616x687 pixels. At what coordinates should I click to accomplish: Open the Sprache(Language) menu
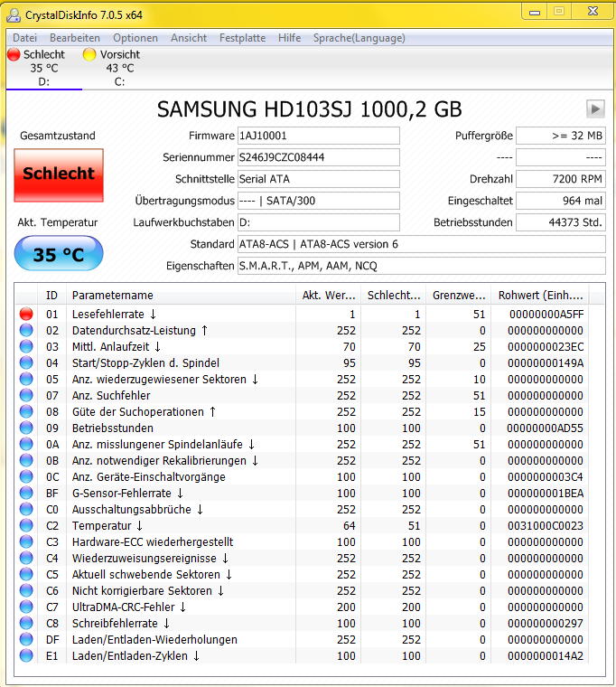359,38
